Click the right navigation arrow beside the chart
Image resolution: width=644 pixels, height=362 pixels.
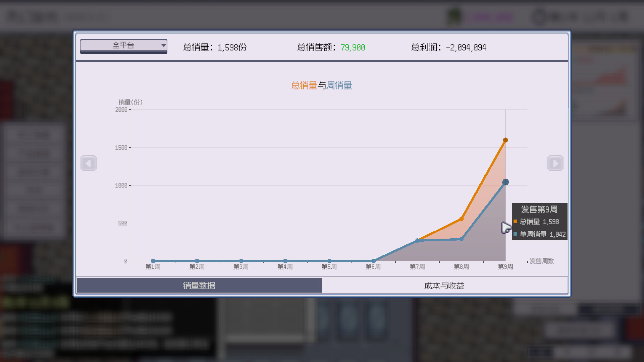[555, 163]
